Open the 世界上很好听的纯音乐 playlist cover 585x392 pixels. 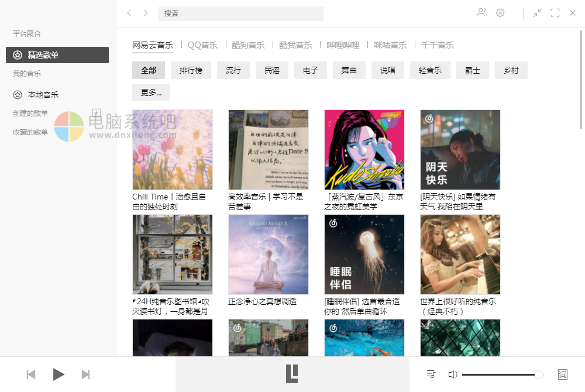(460, 255)
